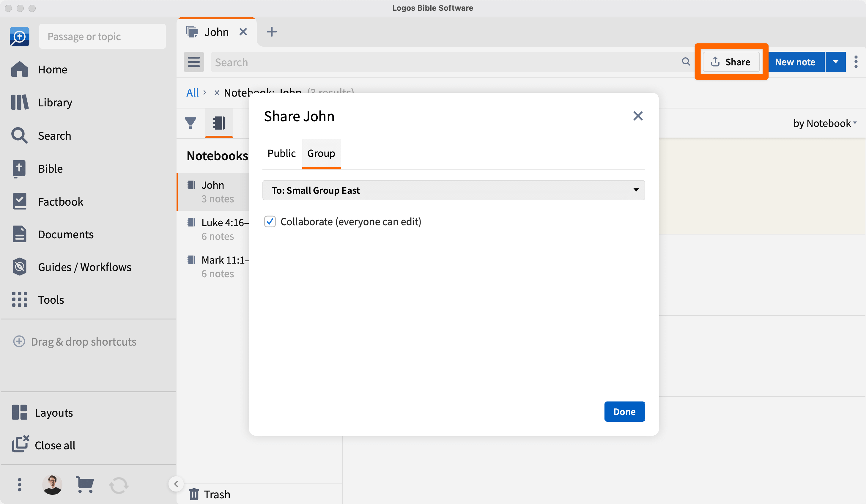Open the notes panel kebab menu
Image resolution: width=866 pixels, height=504 pixels.
click(856, 62)
